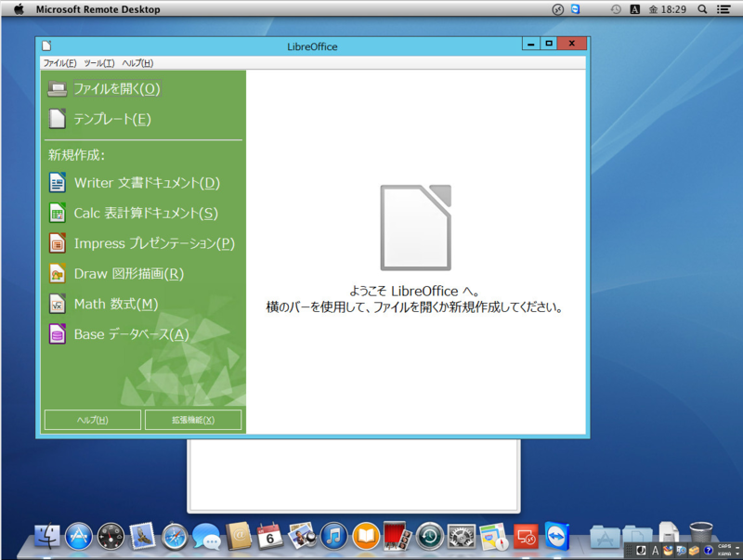Image resolution: width=743 pixels, height=560 pixels.
Task: Click the input source A icon
Action: click(635, 9)
